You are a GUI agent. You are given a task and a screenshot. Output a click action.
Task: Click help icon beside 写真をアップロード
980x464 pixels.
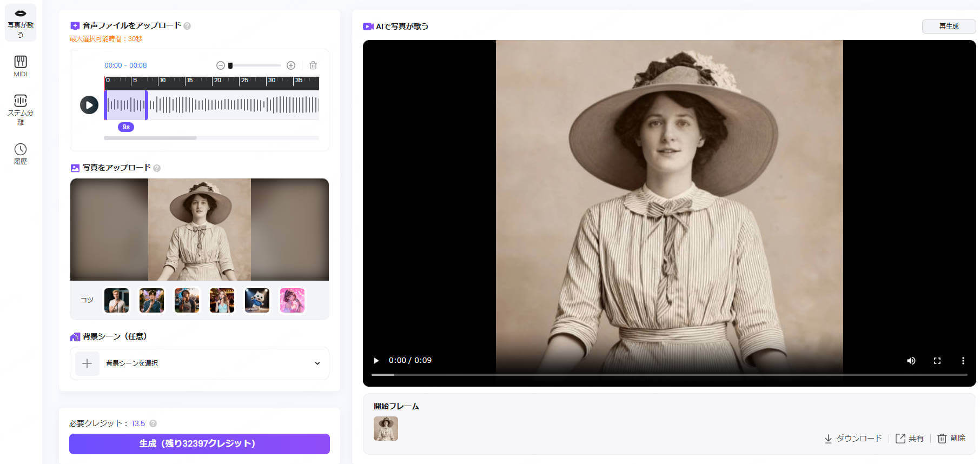tap(157, 168)
